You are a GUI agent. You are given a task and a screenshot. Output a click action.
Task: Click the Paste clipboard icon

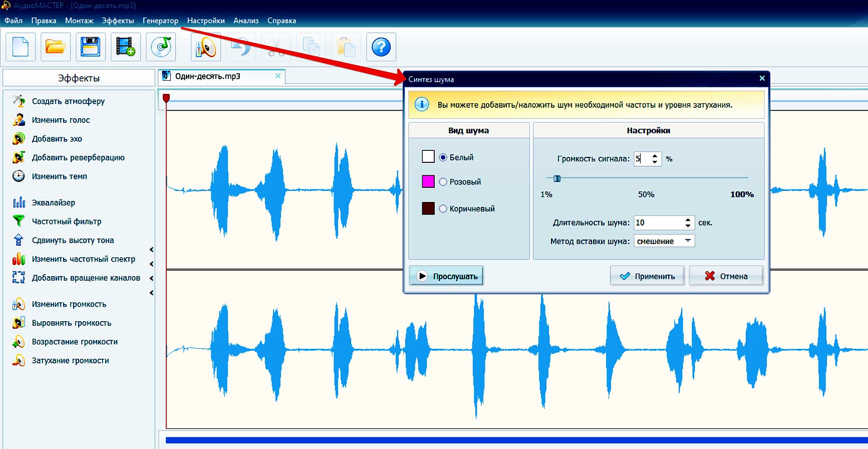(346, 47)
